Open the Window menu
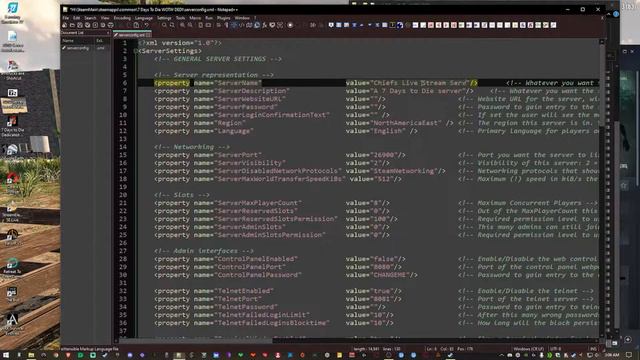Viewport: 640px width, 360px height. (x=242, y=18)
